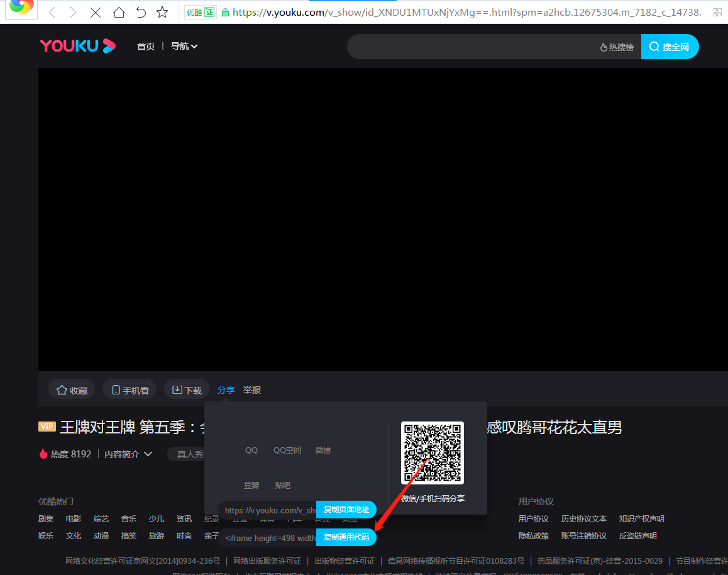Share to 微博 in share popup
728x575 pixels.
pos(323,450)
